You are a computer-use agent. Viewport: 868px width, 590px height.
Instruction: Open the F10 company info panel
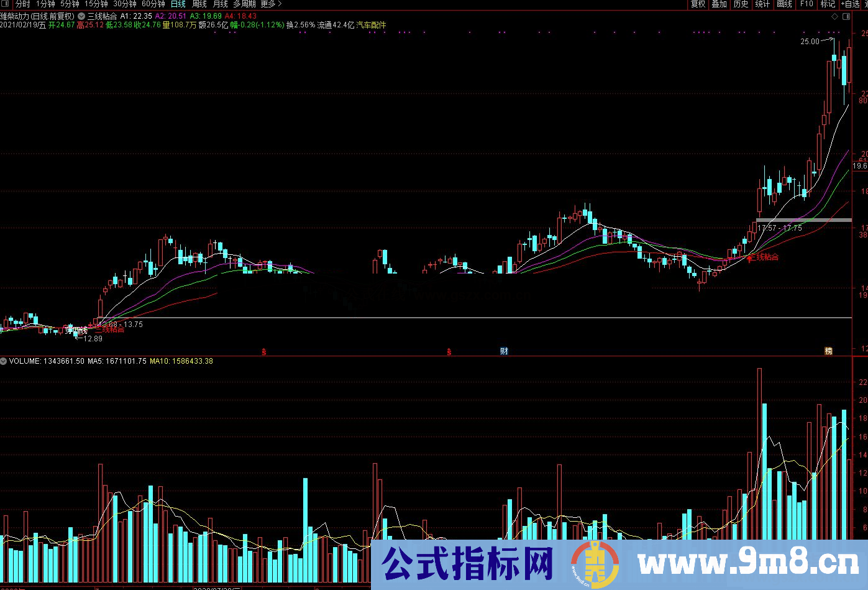[806, 4]
